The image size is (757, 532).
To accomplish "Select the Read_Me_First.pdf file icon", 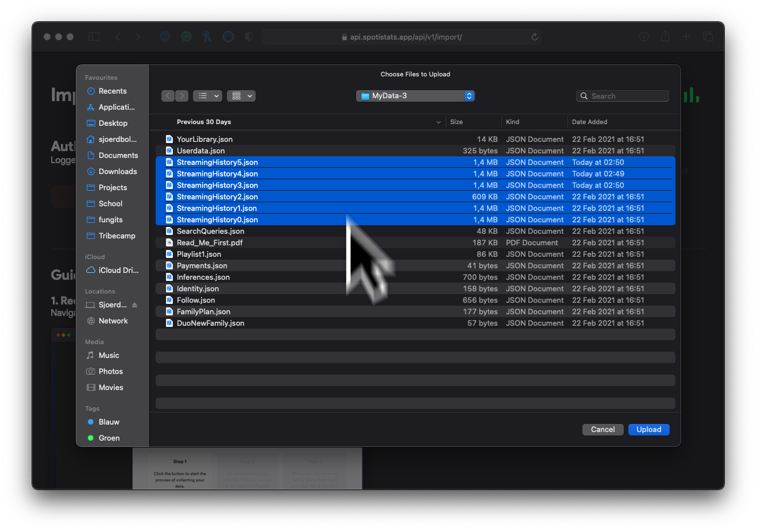I will click(169, 243).
